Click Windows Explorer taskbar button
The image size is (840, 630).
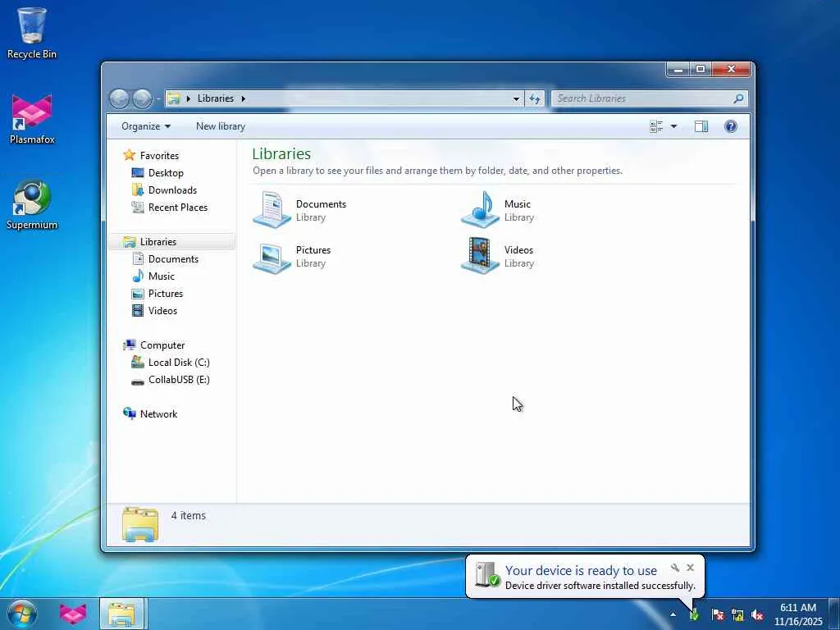(x=121, y=614)
